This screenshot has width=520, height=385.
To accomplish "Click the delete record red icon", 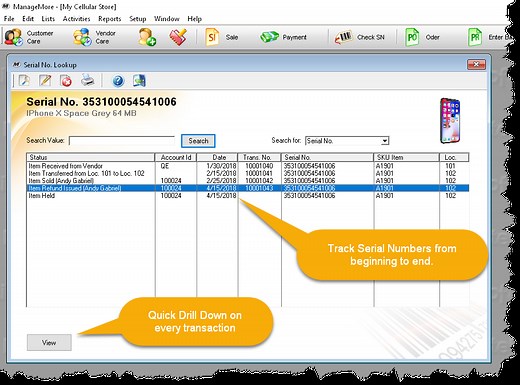I will click(66, 81).
